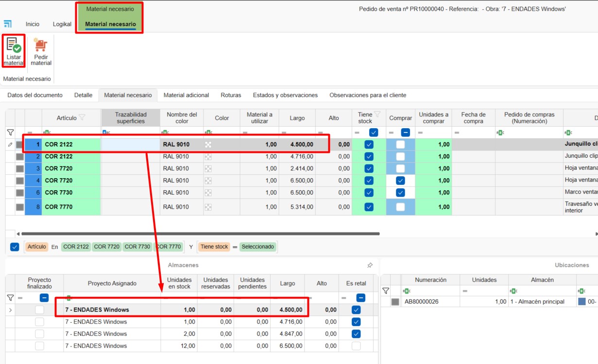Switch to the Roturas tab
The image size is (598, 364).
[x=231, y=95]
